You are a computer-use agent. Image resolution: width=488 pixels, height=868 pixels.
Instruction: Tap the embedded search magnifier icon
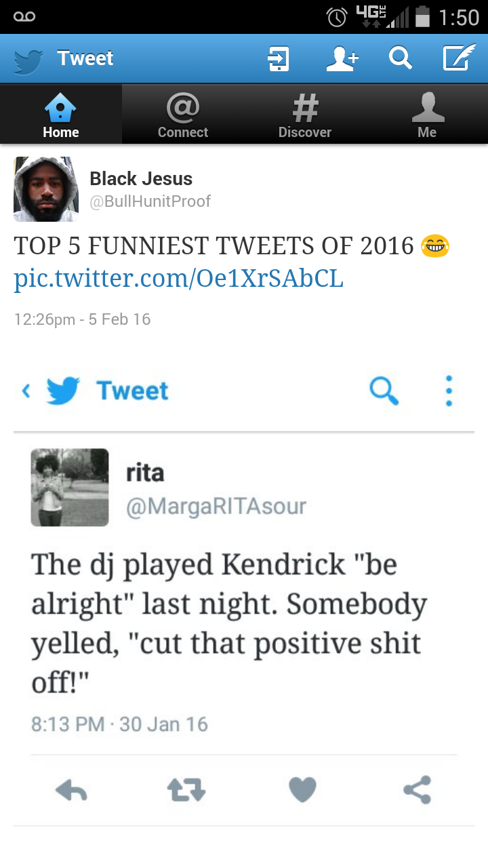pyautogui.click(x=384, y=391)
